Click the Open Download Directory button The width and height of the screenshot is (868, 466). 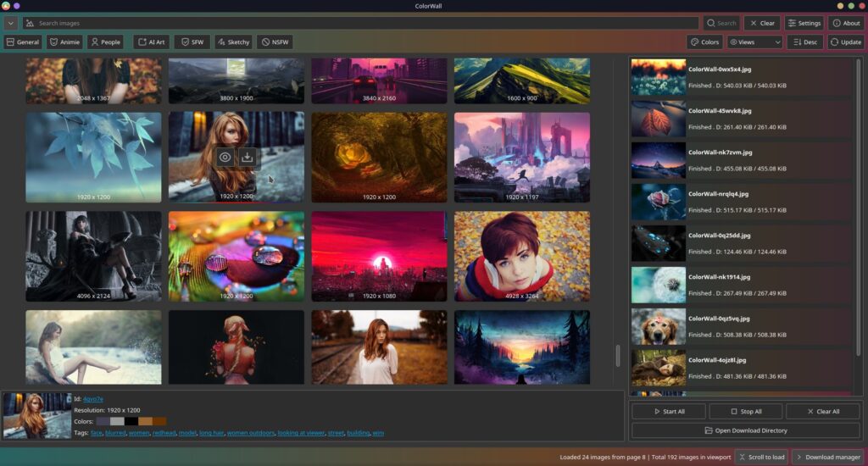[747, 430]
